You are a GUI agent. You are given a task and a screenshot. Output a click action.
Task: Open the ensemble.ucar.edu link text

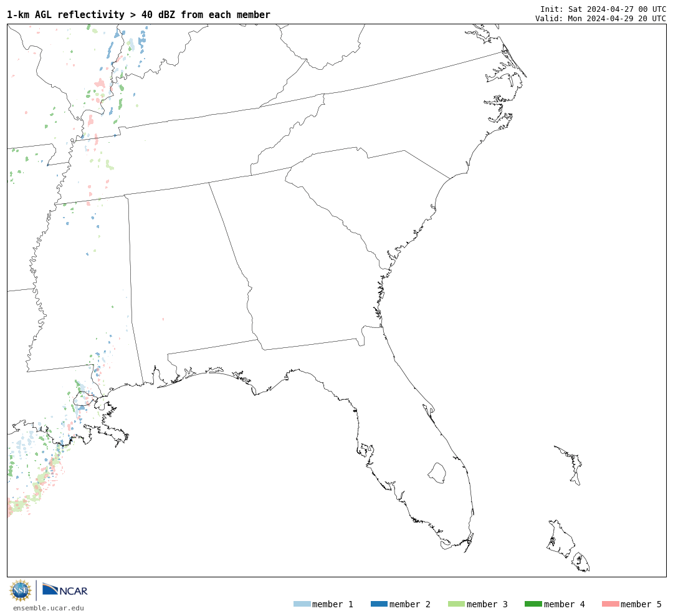pyautogui.click(x=49, y=608)
